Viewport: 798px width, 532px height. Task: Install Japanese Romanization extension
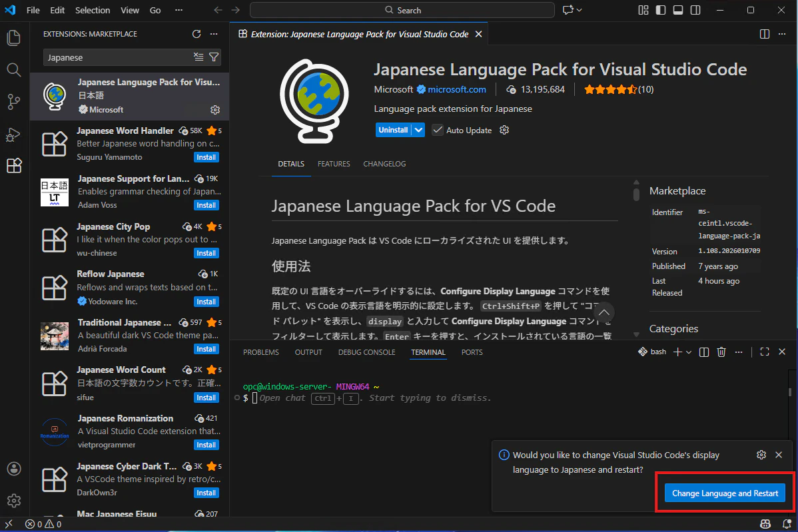[206, 445]
